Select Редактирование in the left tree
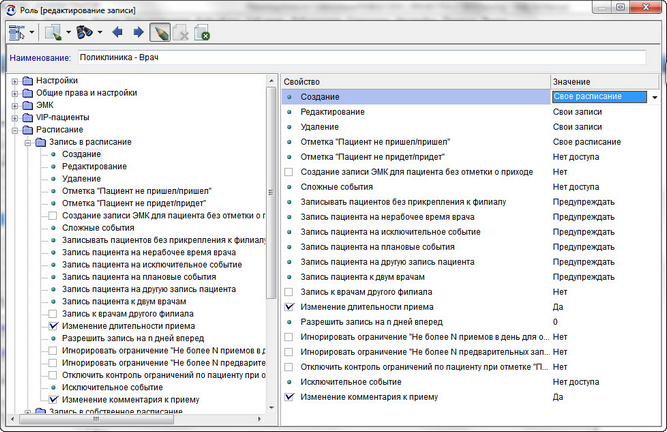 tap(94, 167)
